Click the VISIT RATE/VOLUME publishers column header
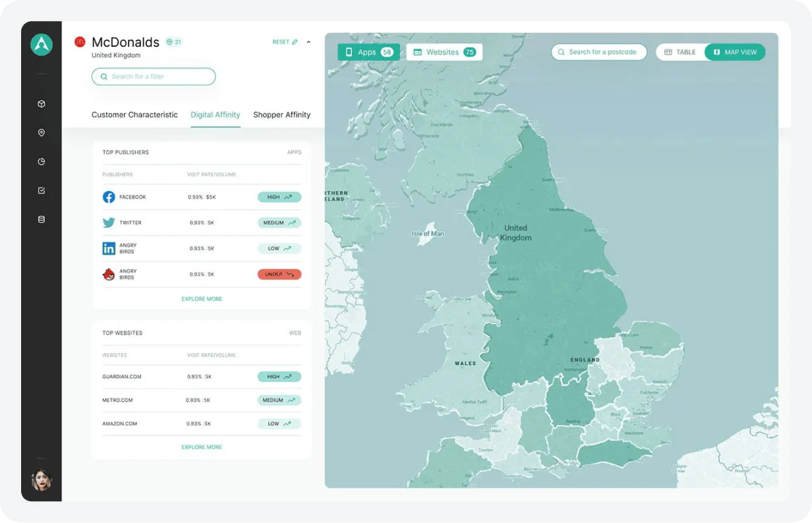Image resolution: width=812 pixels, height=523 pixels. tap(212, 175)
